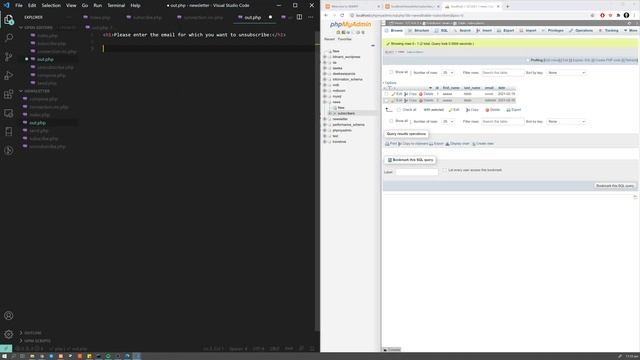Click the browser address bar
Image resolution: width=640 pixels, height=360 pixels.
[469, 15]
